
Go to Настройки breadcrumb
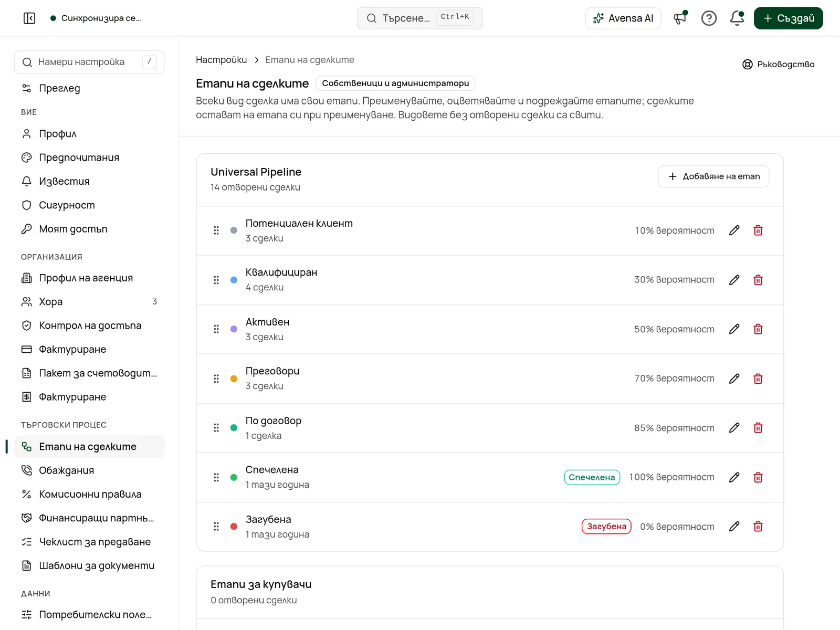pos(221,60)
